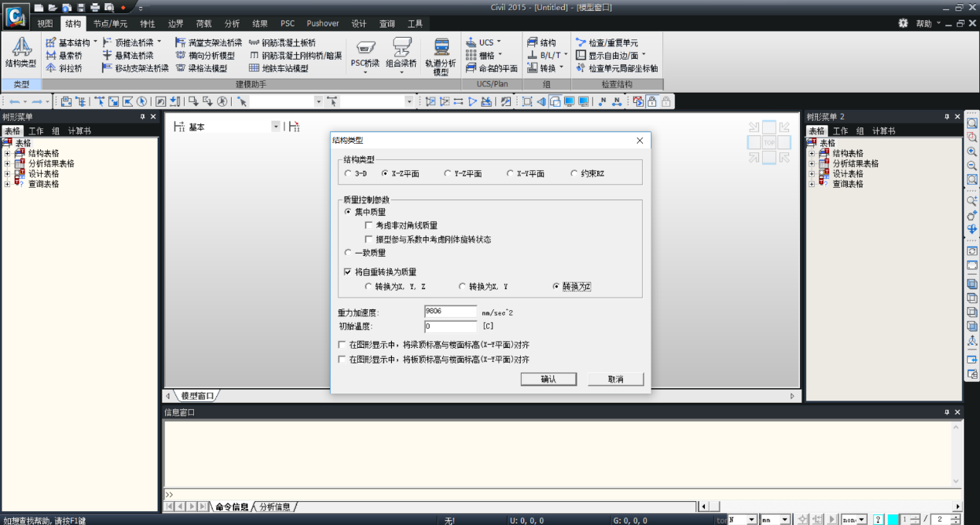Select 一致质量 radio option
The width and height of the screenshot is (980, 525).
click(349, 253)
